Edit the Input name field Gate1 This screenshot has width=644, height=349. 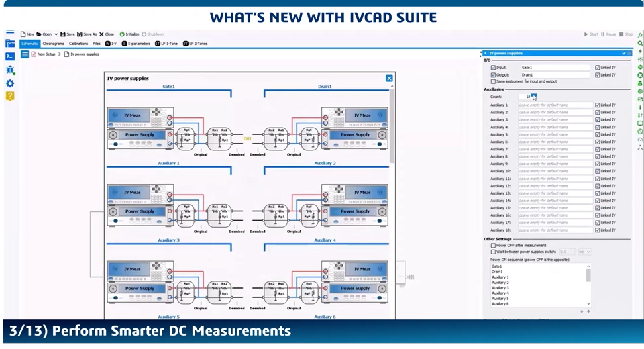[555, 67]
